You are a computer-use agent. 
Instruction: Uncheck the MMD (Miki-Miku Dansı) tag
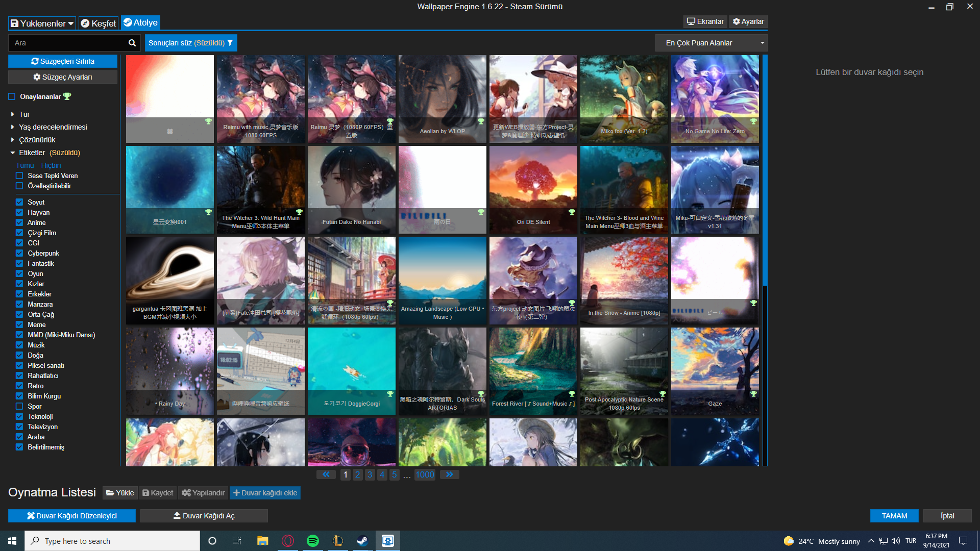(x=19, y=335)
